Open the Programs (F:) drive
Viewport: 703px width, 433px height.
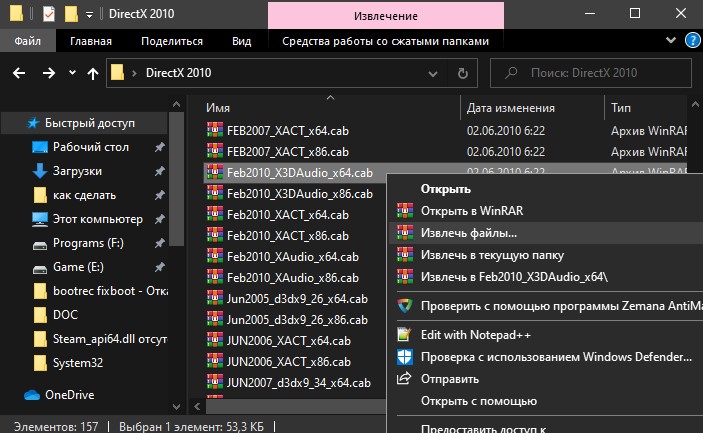(88, 243)
